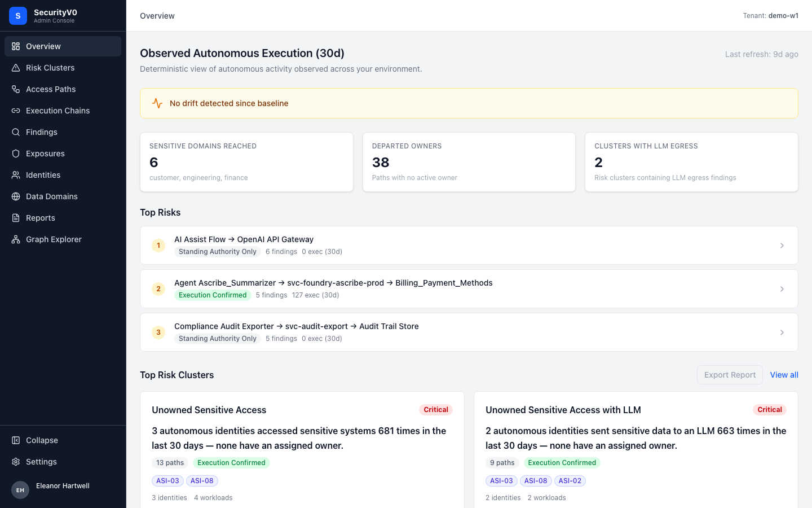Open the Eleanor Hartwell EH avatar

(x=20, y=490)
